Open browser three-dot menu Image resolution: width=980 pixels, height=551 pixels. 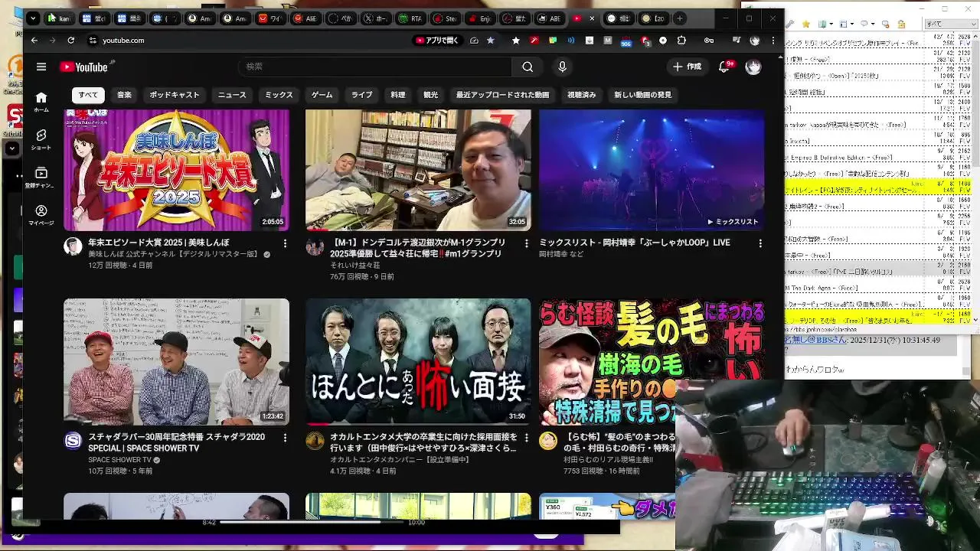coord(773,40)
